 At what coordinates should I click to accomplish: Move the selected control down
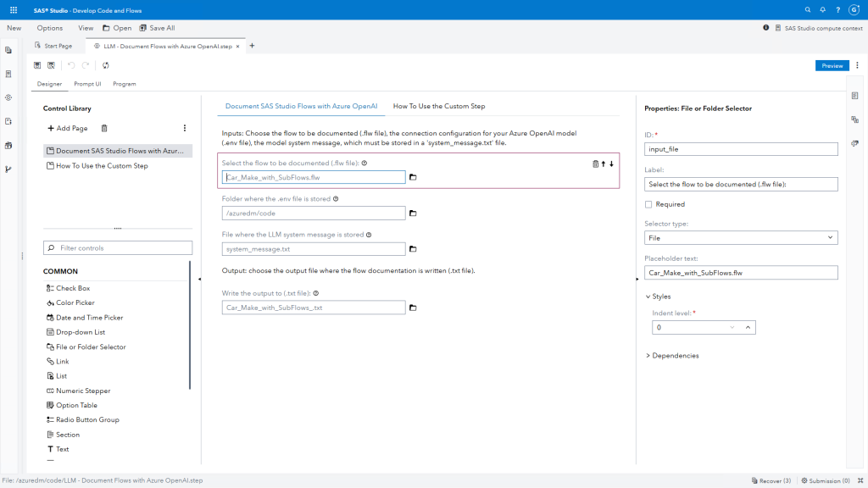[x=611, y=164]
